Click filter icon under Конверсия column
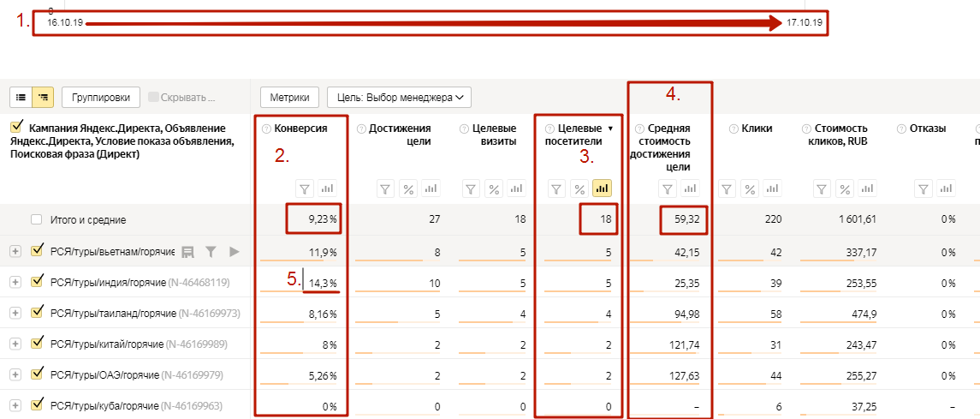980x419 pixels. pyautogui.click(x=306, y=189)
